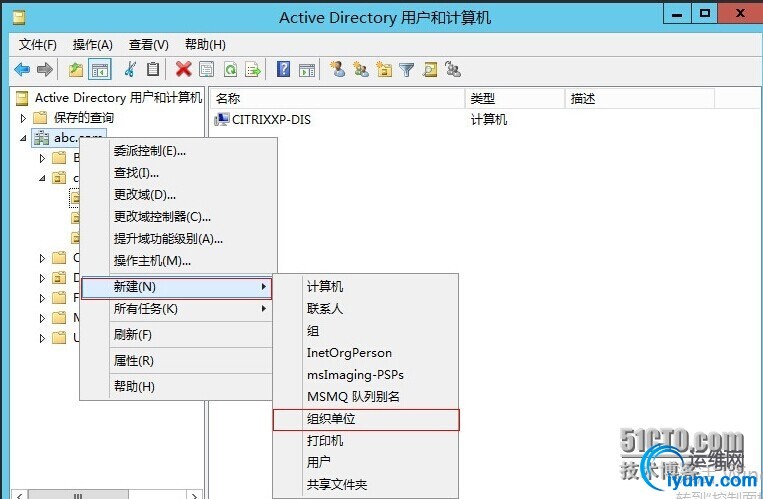Sort list by 类型 column header
763x499 pixels.
(x=515, y=99)
